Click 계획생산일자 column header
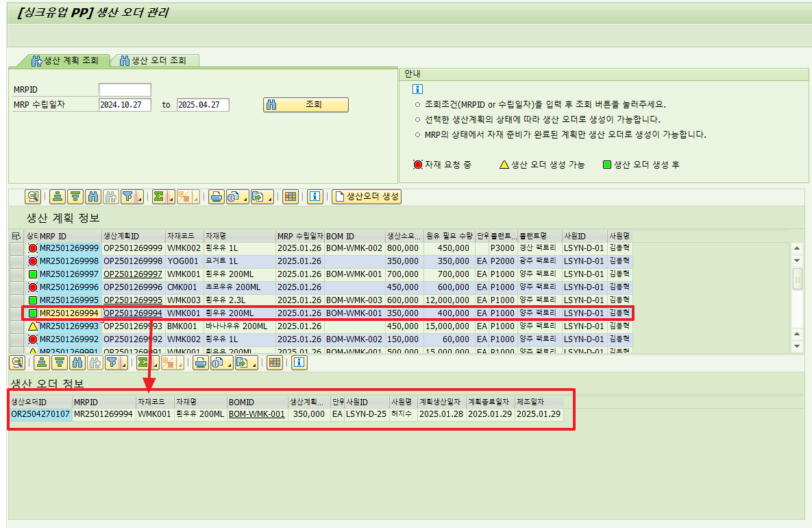The image size is (812, 528). click(442, 402)
